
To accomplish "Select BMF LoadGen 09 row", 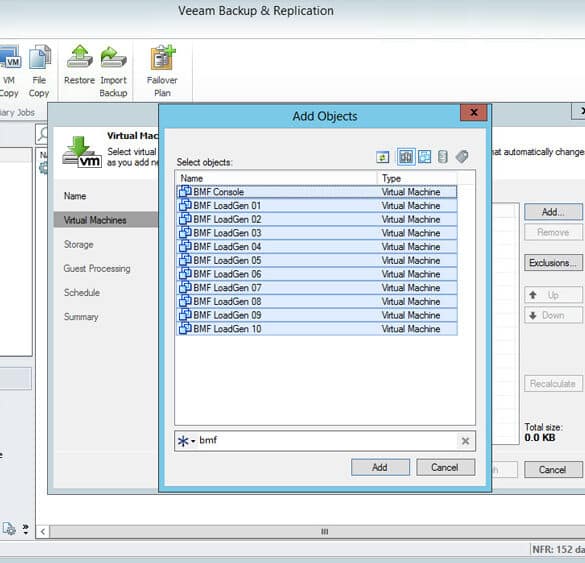I will pos(317,315).
